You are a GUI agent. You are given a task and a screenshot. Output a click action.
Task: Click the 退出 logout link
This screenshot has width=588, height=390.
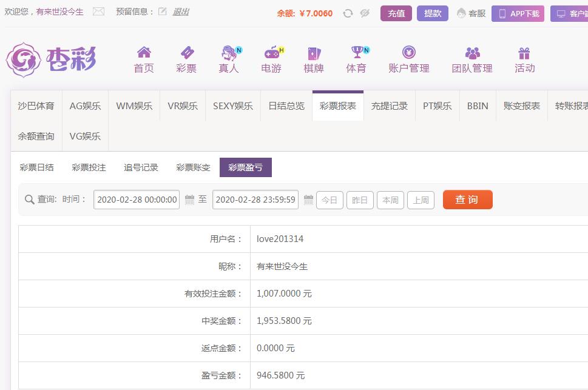point(181,12)
